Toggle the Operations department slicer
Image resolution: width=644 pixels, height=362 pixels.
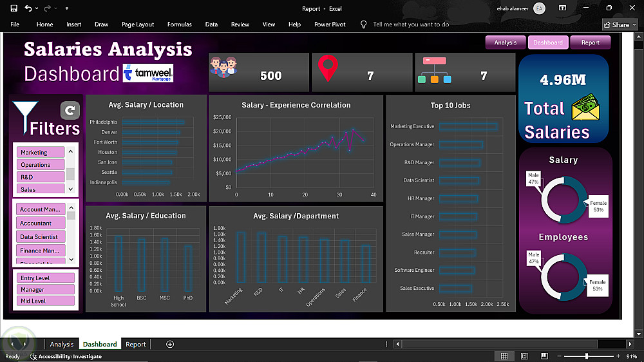tap(40, 164)
